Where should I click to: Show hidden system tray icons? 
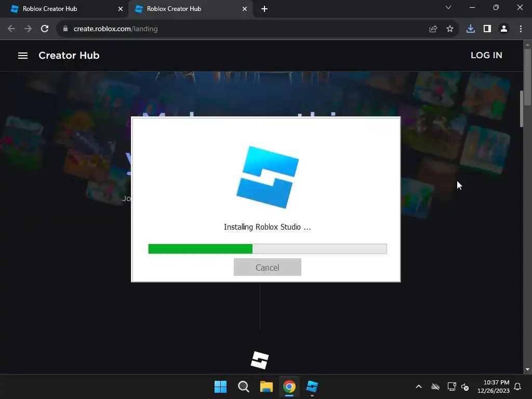pyautogui.click(x=419, y=387)
